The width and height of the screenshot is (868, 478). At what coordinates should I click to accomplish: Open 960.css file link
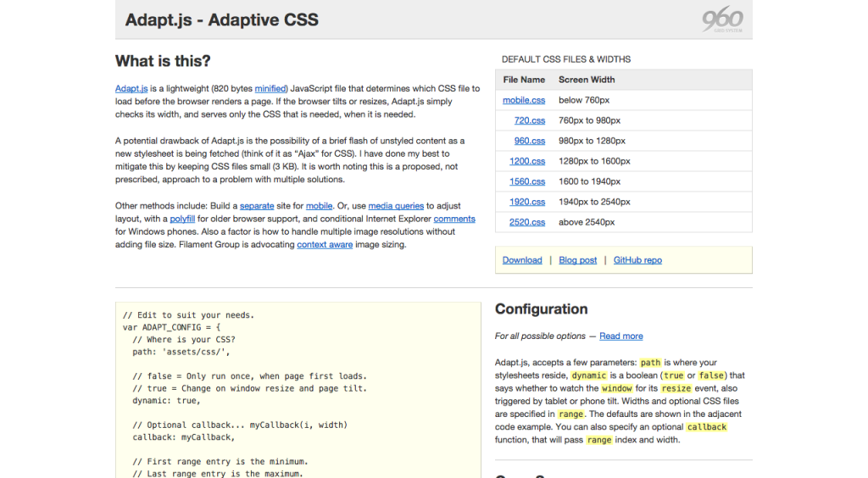click(530, 141)
